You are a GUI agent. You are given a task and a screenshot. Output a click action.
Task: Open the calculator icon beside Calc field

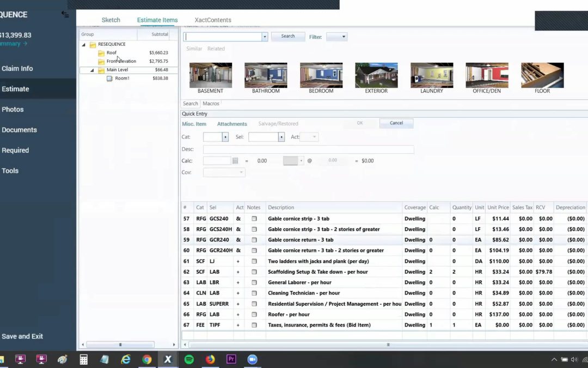tap(235, 161)
